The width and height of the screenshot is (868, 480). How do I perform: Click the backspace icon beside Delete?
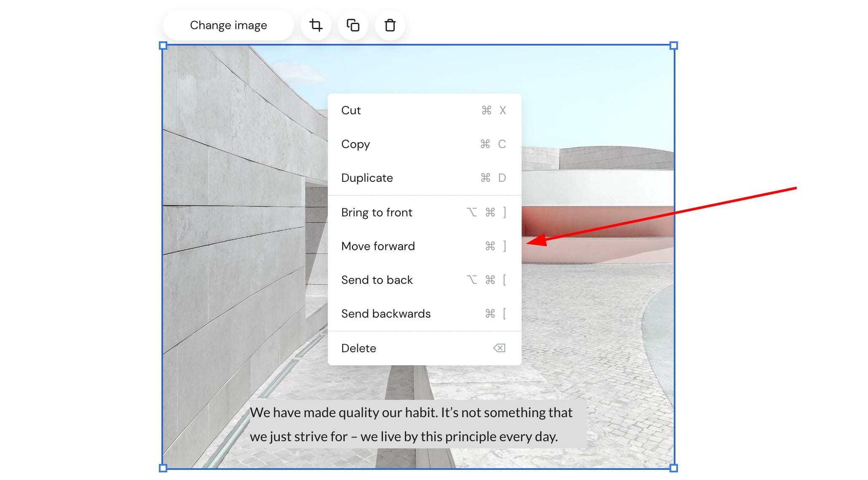click(x=499, y=348)
